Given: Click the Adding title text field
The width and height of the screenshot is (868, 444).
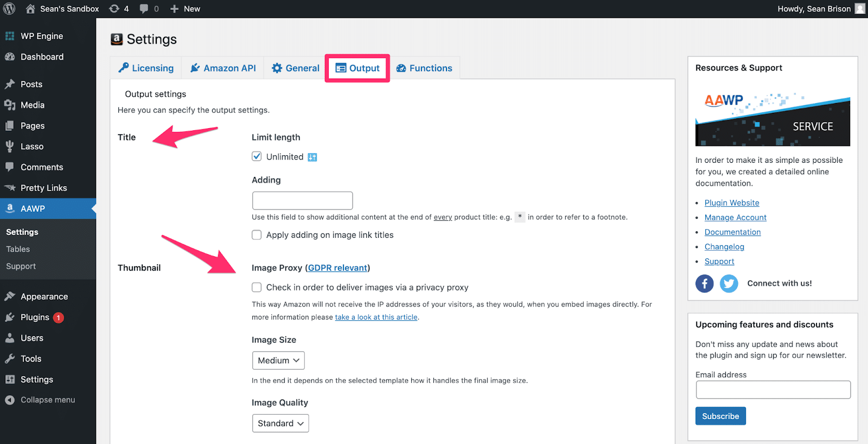Looking at the screenshot, I should 302,200.
